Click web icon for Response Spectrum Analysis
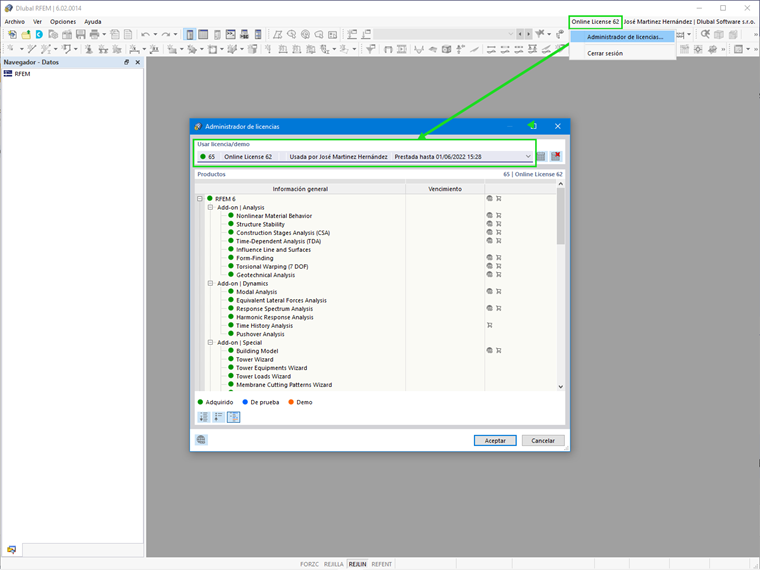 [490, 308]
